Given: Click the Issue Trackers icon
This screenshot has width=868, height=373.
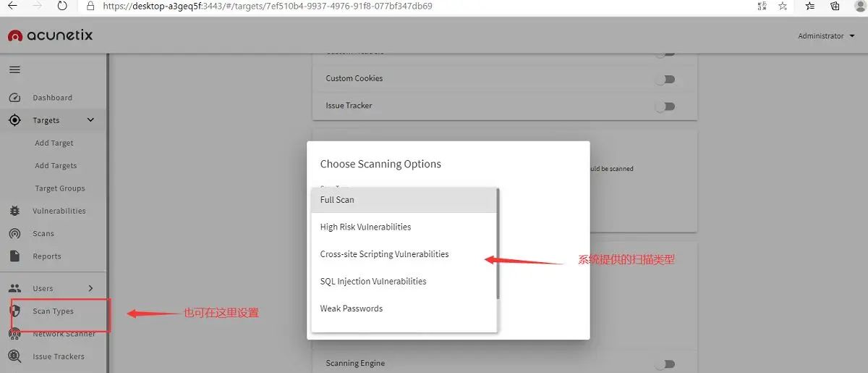Looking at the screenshot, I should point(14,356).
